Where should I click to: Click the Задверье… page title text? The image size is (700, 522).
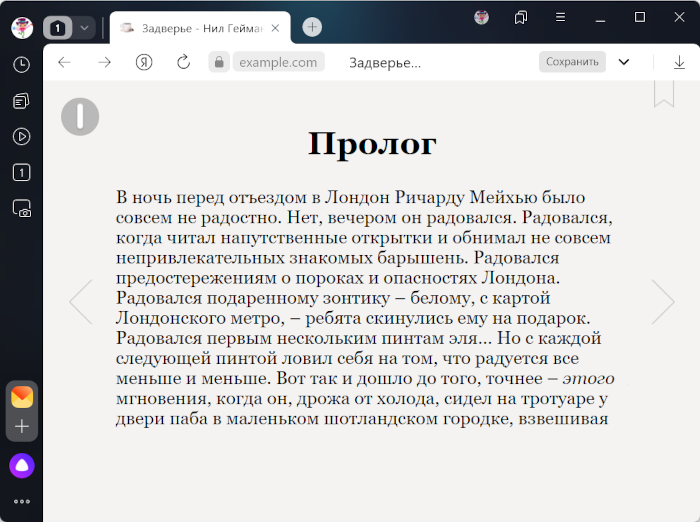pyautogui.click(x=385, y=63)
